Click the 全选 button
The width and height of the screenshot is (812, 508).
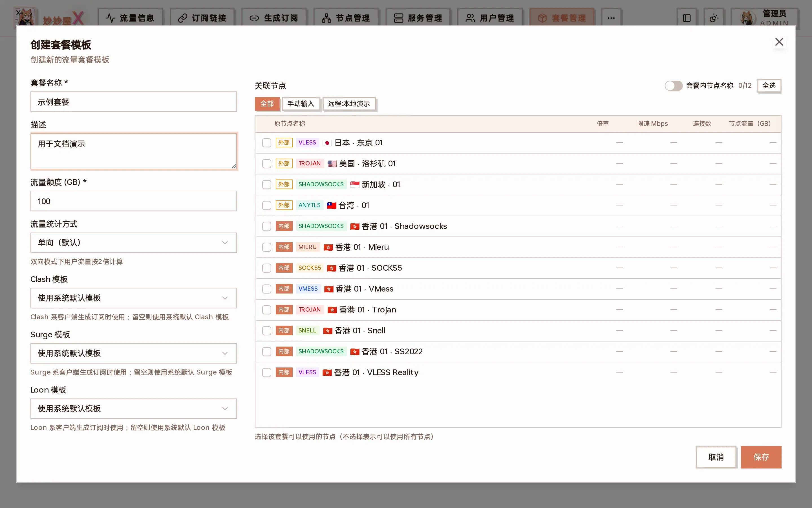pyautogui.click(x=769, y=86)
